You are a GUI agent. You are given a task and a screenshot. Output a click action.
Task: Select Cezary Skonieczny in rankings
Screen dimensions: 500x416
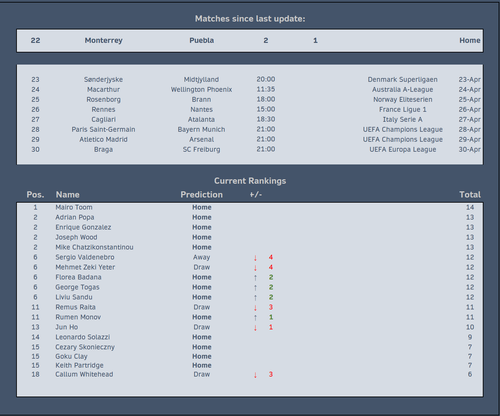(85, 347)
